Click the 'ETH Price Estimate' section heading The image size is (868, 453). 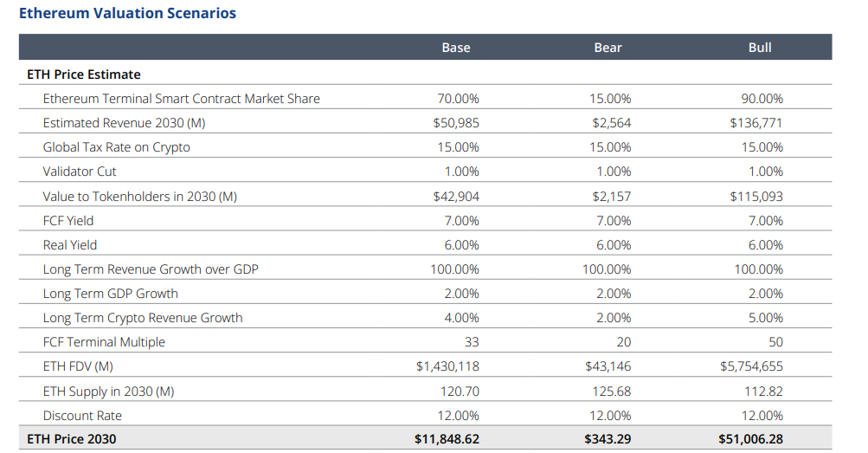84,74
